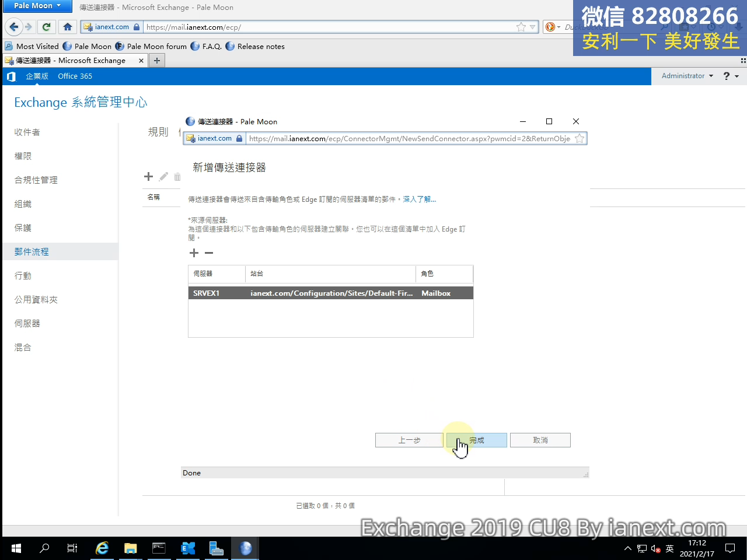This screenshot has height=560, width=747.
Task: Open the search engine selector dropdown
Action: (x=553, y=27)
